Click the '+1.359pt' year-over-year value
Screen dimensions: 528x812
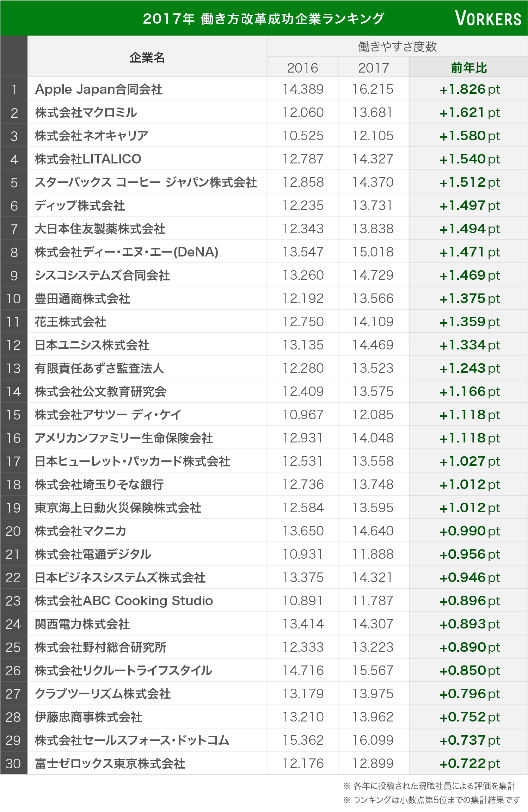(x=470, y=322)
